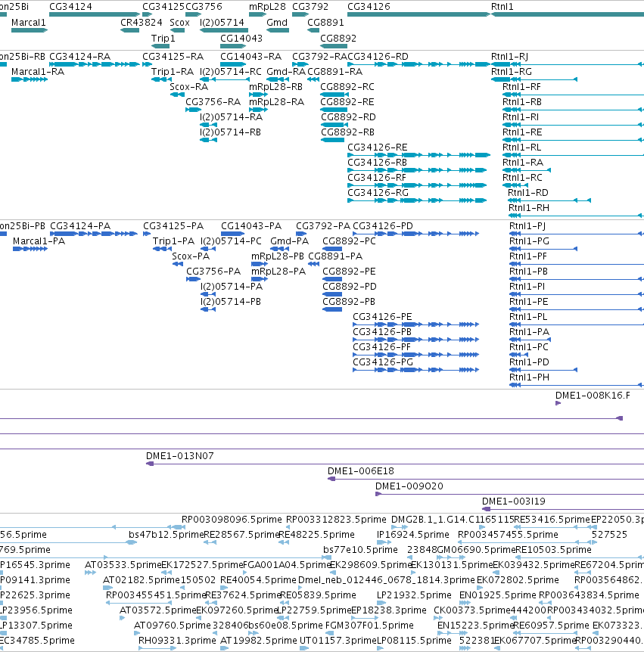Viewport: 644px width, 652px height.
Task: Select the DME1-008K16.F clone
Action: tap(558, 403)
